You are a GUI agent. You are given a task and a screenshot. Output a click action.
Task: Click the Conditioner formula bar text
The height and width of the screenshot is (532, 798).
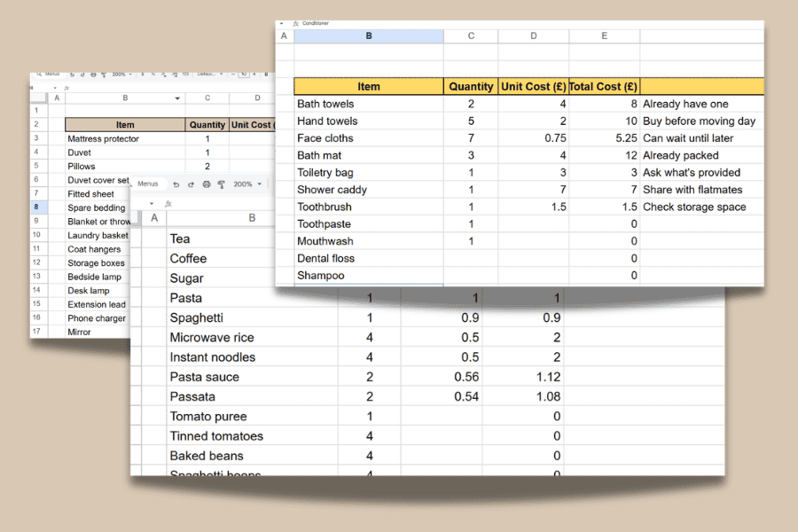(315, 23)
